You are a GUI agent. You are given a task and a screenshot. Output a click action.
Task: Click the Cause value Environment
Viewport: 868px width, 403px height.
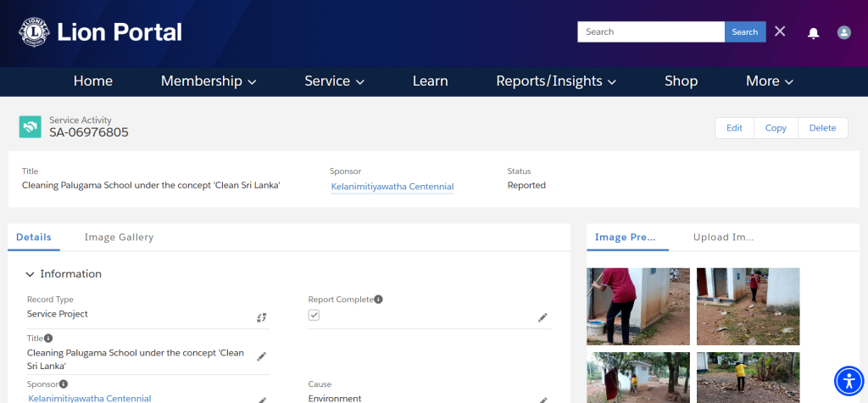(335, 398)
